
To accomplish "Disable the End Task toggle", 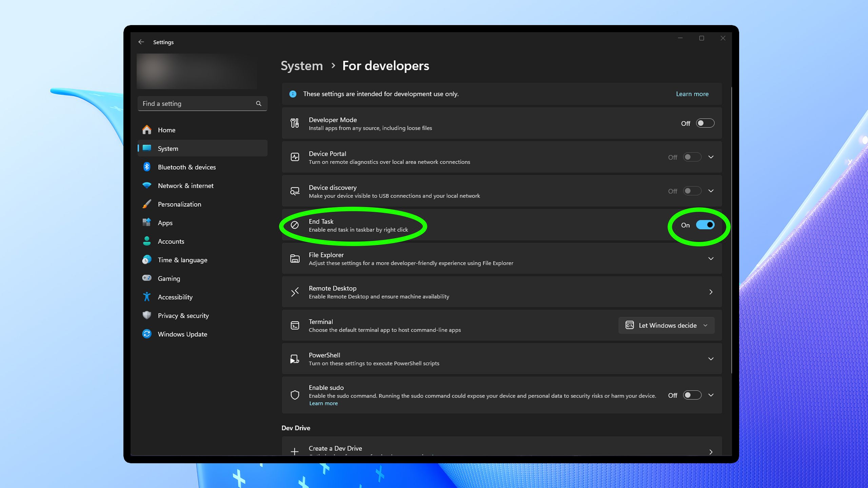I will pos(705,225).
